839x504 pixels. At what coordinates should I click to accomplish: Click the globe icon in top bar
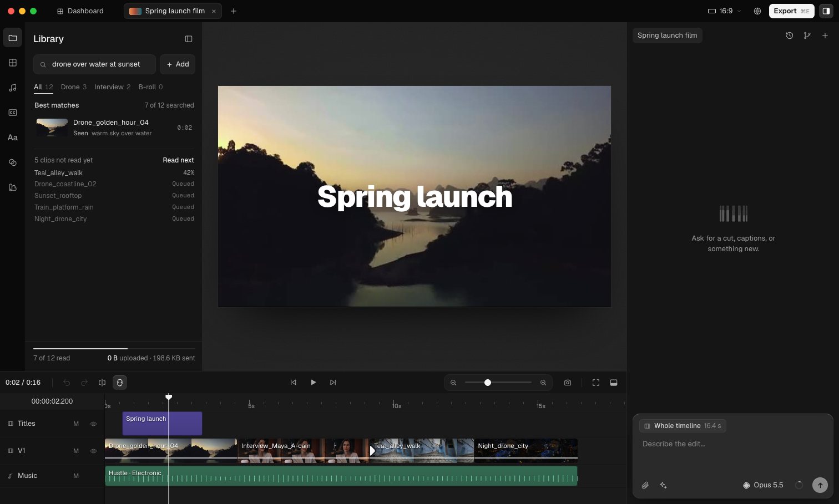[757, 11]
